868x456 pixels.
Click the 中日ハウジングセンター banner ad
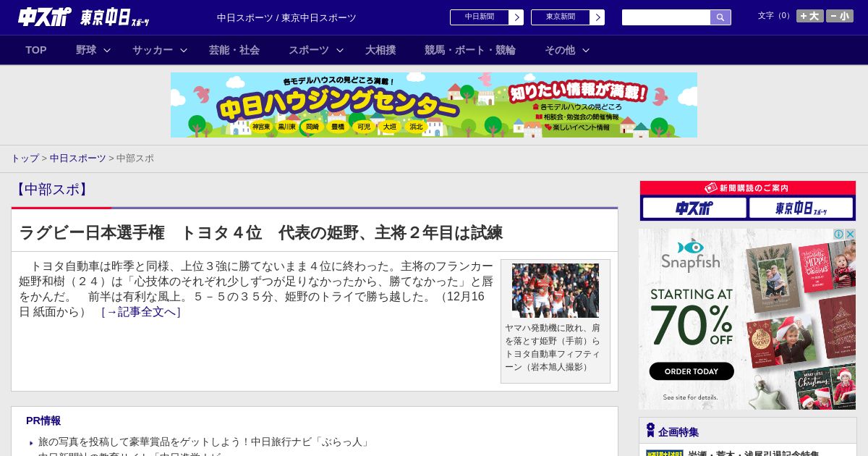(x=434, y=105)
